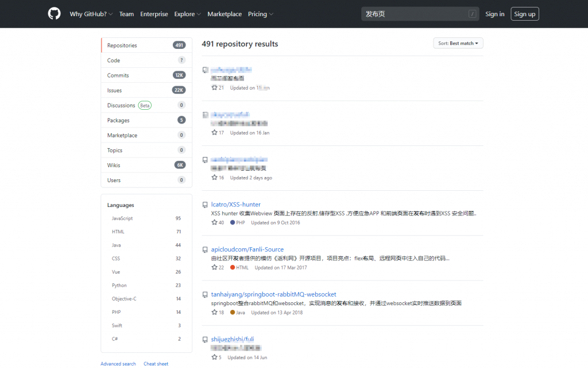Filter results by Swift language
The image size is (588, 369).
click(x=146, y=325)
